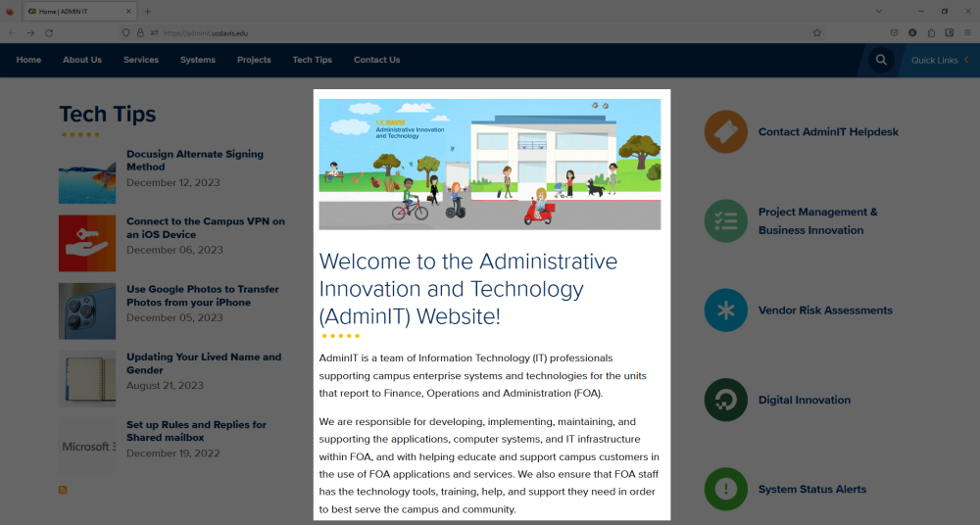Click the Vendor Risk Assessments asterisk icon

(725, 310)
